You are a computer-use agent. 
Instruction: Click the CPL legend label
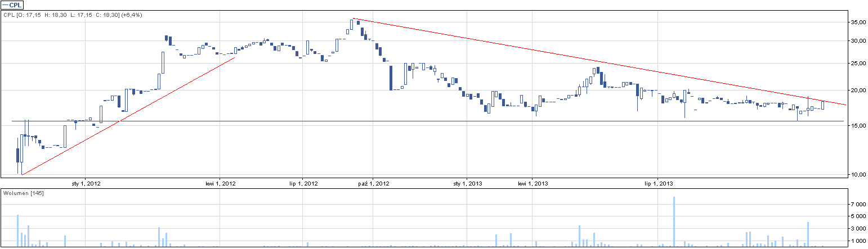pos(13,5)
